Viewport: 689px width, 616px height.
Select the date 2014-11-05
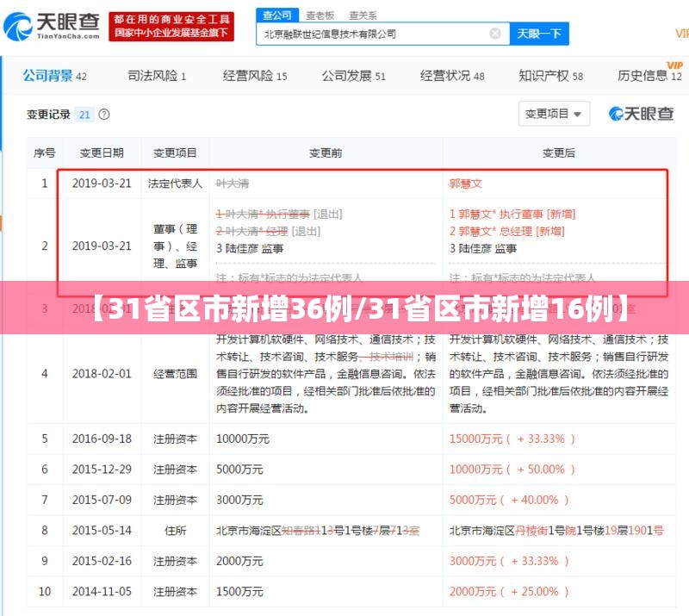(102, 592)
